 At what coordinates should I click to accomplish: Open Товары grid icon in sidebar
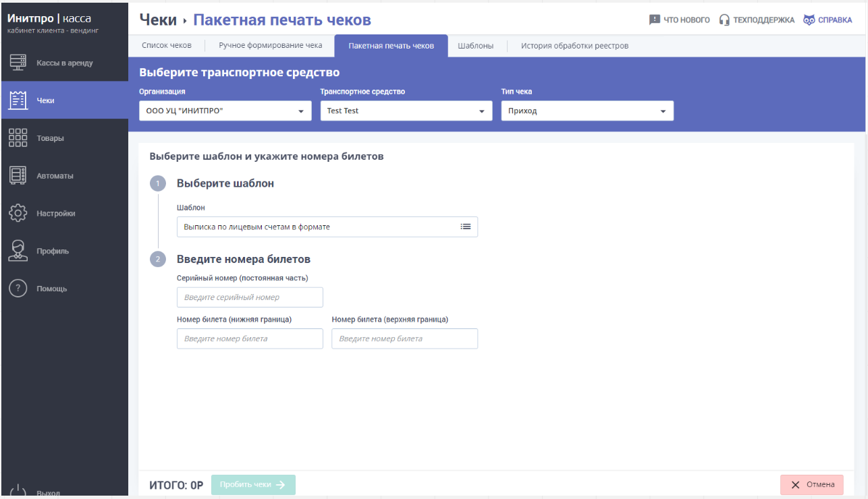tap(18, 138)
